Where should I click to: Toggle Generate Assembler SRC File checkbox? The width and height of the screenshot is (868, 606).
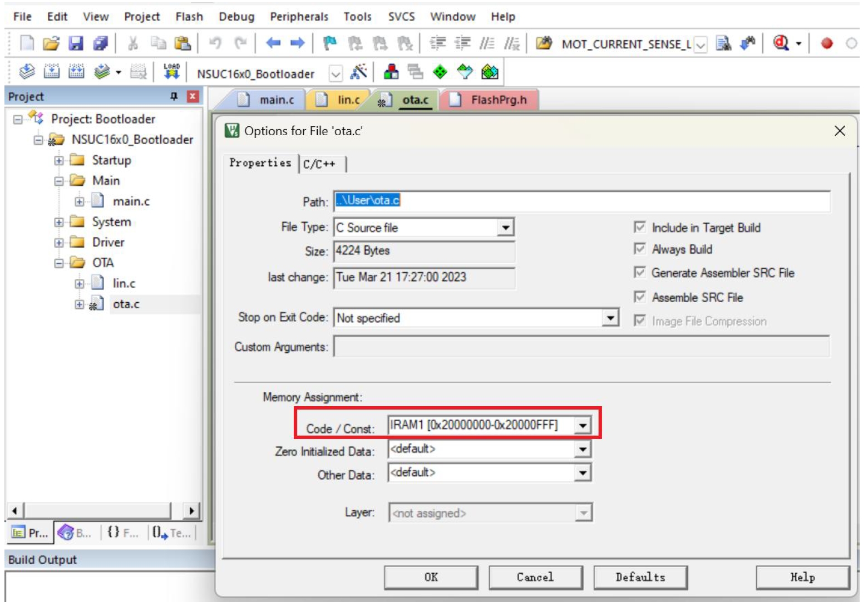640,273
